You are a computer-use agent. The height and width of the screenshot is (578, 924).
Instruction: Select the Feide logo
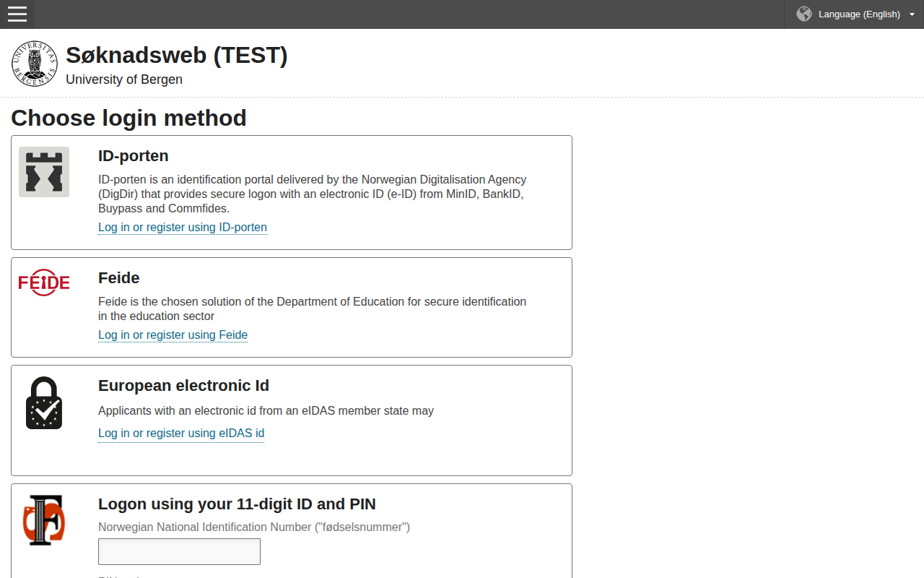(43, 282)
